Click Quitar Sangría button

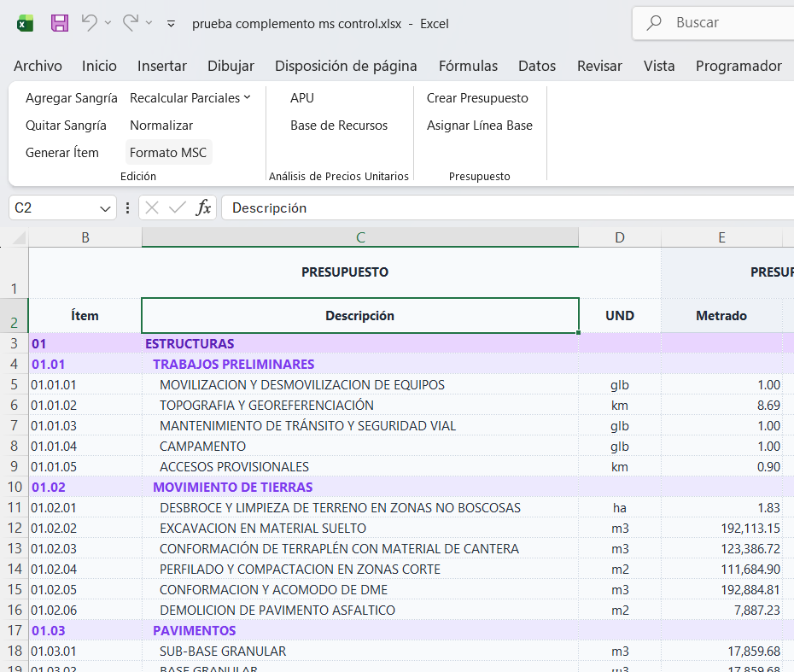[x=66, y=125]
